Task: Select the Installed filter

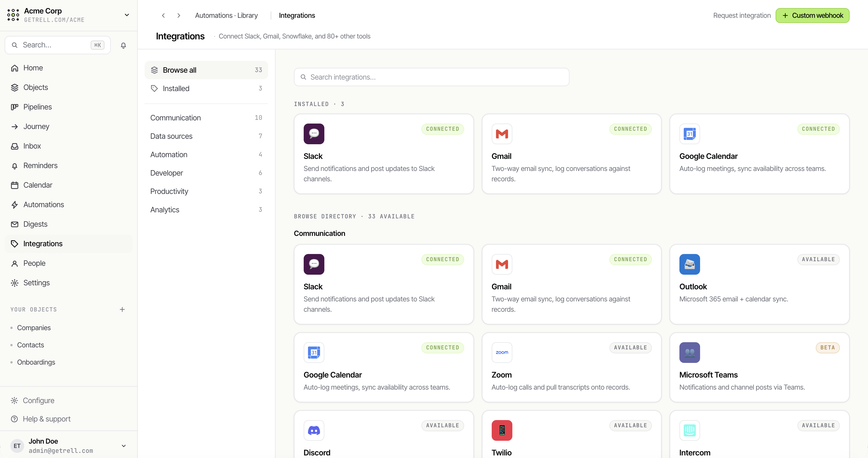Action: click(206, 88)
